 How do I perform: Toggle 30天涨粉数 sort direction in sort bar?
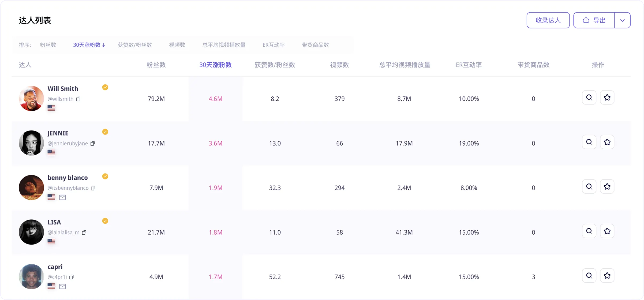click(x=89, y=45)
